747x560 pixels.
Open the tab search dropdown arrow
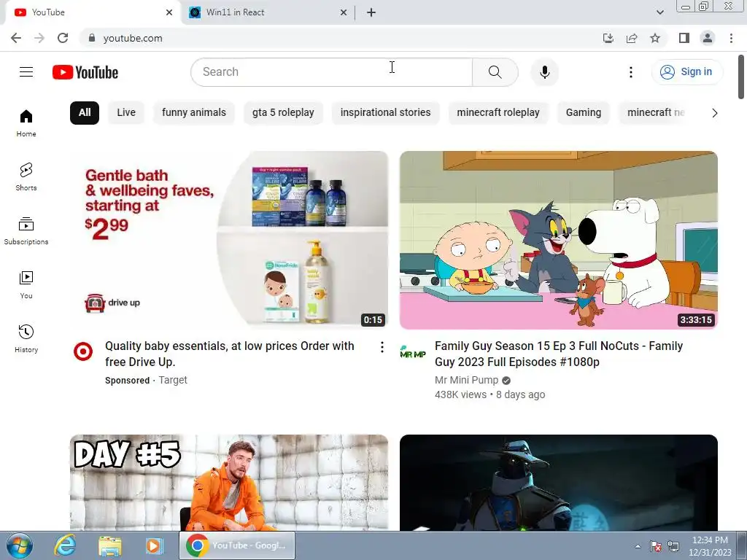(659, 12)
